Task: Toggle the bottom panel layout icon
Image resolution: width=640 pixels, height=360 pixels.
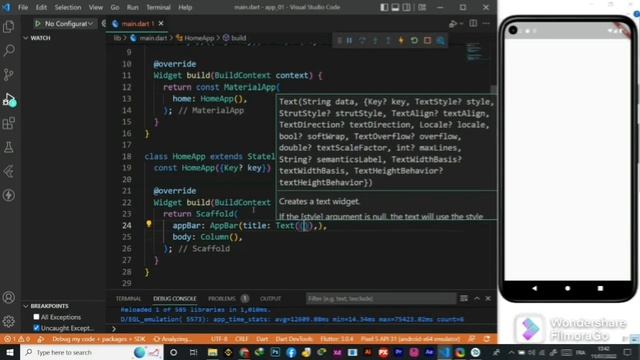Action: (x=396, y=7)
